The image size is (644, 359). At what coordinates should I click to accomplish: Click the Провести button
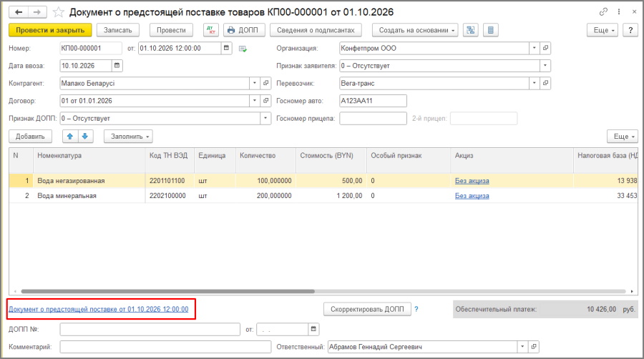[x=171, y=30]
